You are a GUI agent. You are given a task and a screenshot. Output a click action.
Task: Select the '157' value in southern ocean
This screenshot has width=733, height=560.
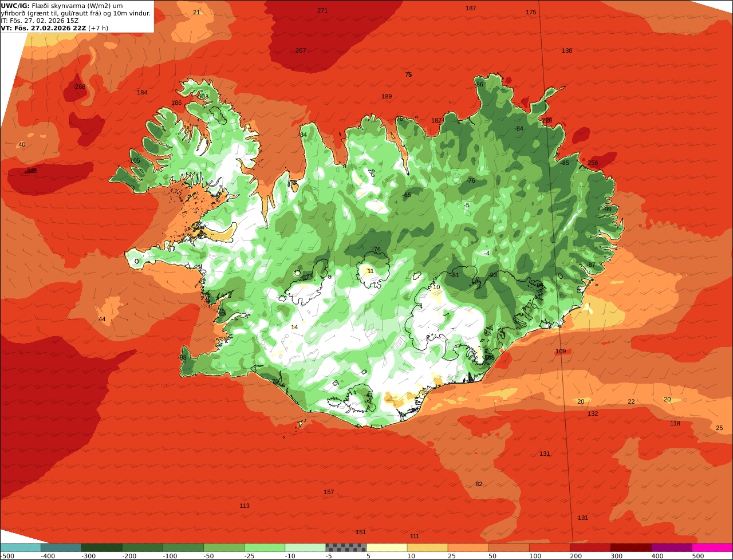pyautogui.click(x=329, y=492)
